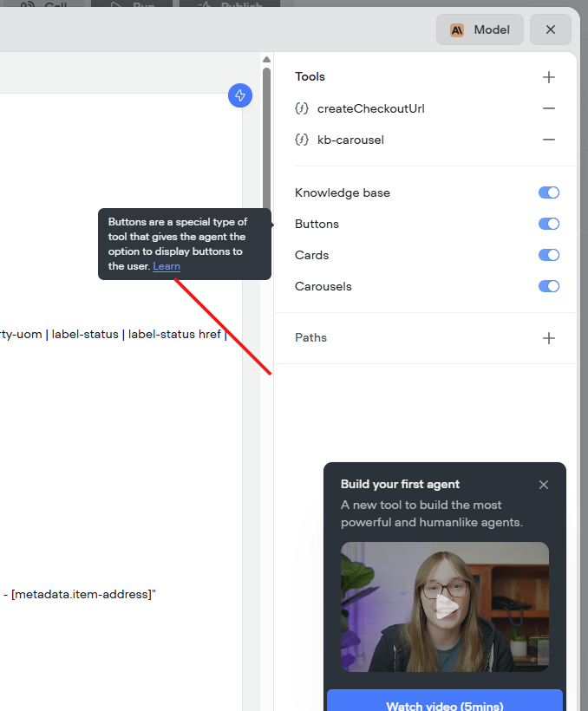Viewport: 588px width, 711px height.
Task: Click the Tools section heading
Action: pyautogui.click(x=310, y=76)
